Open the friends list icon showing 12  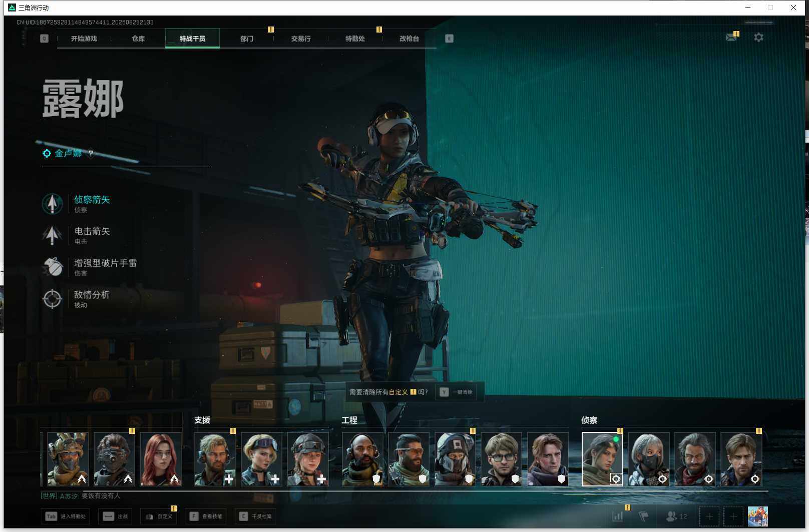676,516
